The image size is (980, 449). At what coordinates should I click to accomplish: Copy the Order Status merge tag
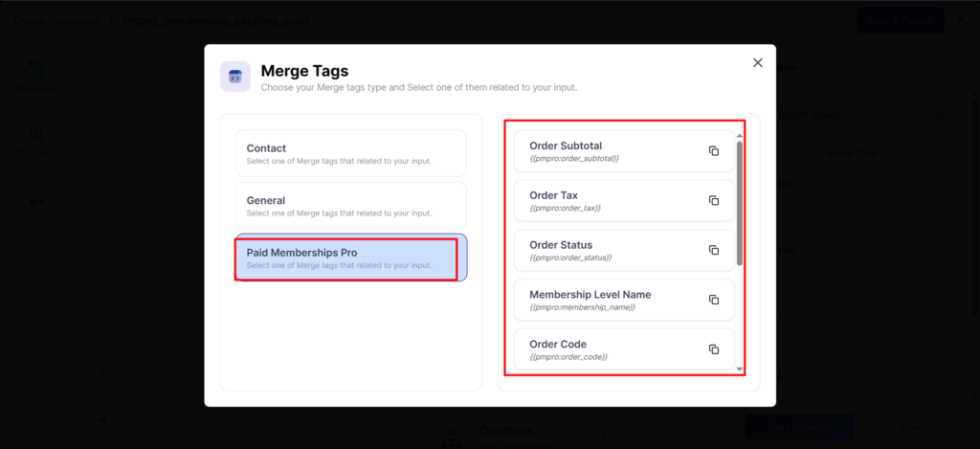tap(713, 250)
